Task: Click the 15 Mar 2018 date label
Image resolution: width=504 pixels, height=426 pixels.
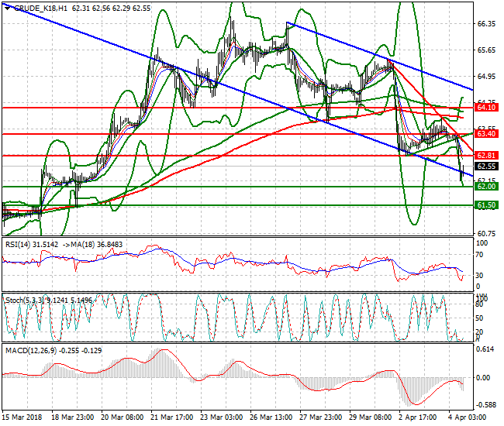Action: [x=22, y=417]
